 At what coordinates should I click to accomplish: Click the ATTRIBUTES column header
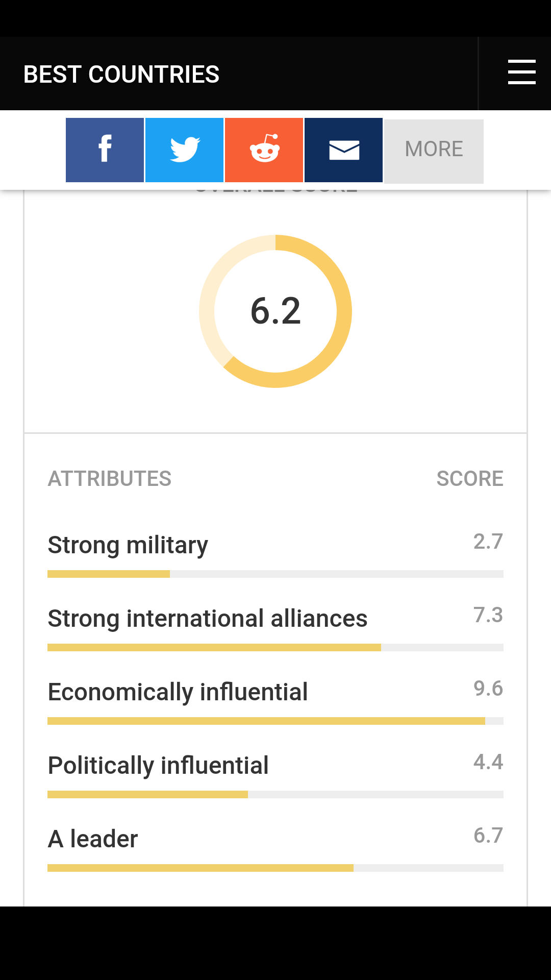pos(110,479)
